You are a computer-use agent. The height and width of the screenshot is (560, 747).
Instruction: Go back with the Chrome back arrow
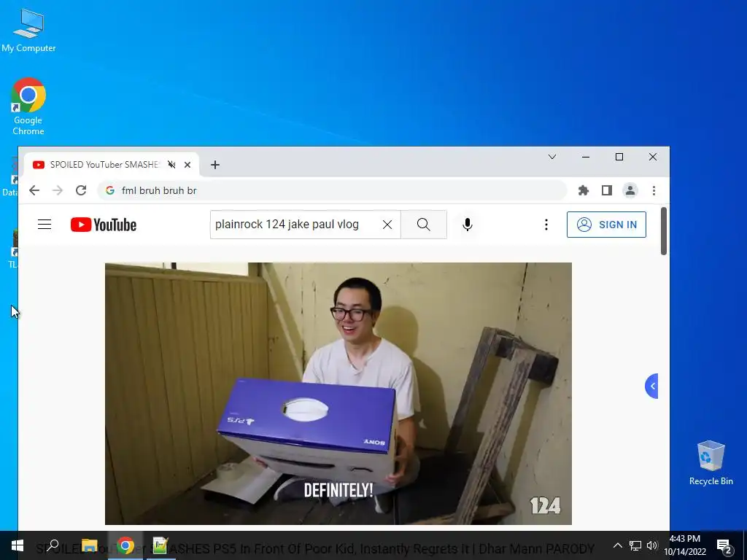[34, 190]
